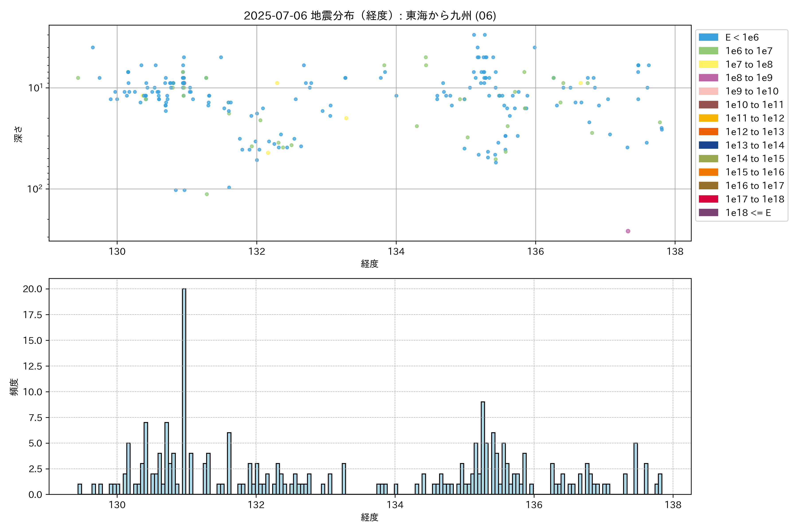The image size is (798, 532).
Task: Click the yellow scatter point near longitude 133.3
Action: pos(346,118)
